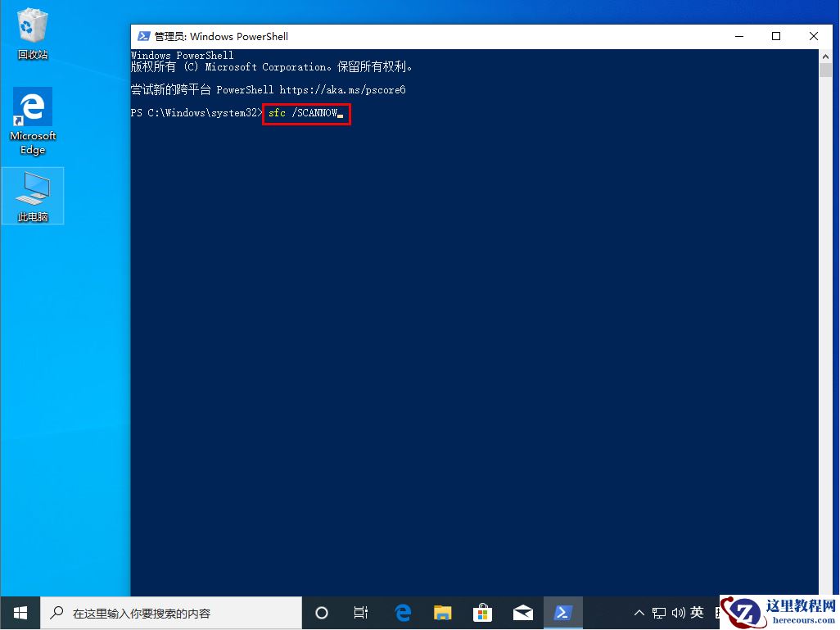Viewport: 840px width, 630px height.
Task: Open the Start menu
Action: coord(19,612)
